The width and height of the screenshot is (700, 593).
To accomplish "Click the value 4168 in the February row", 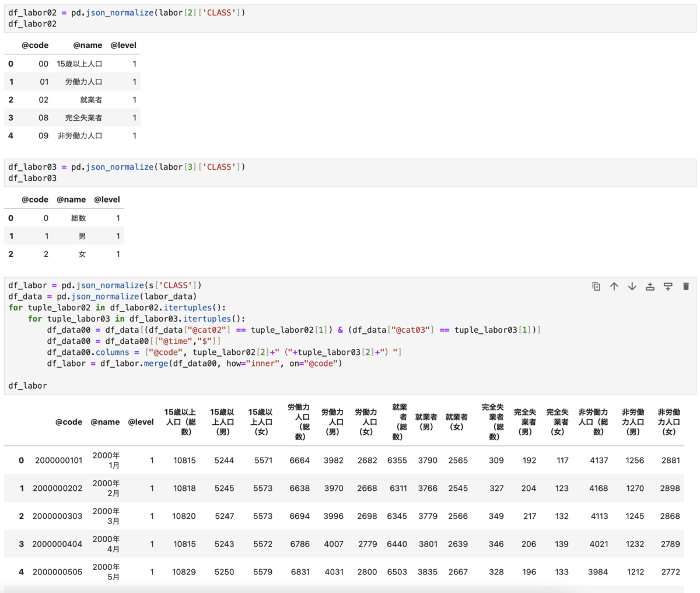I will pos(598,489).
